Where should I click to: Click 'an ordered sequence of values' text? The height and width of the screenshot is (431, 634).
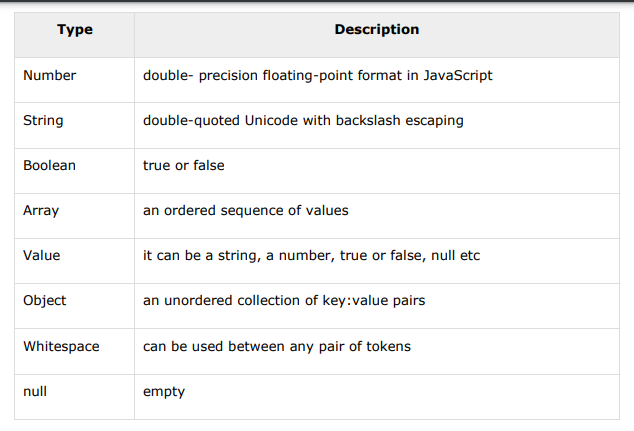pyautogui.click(x=245, y=210)
